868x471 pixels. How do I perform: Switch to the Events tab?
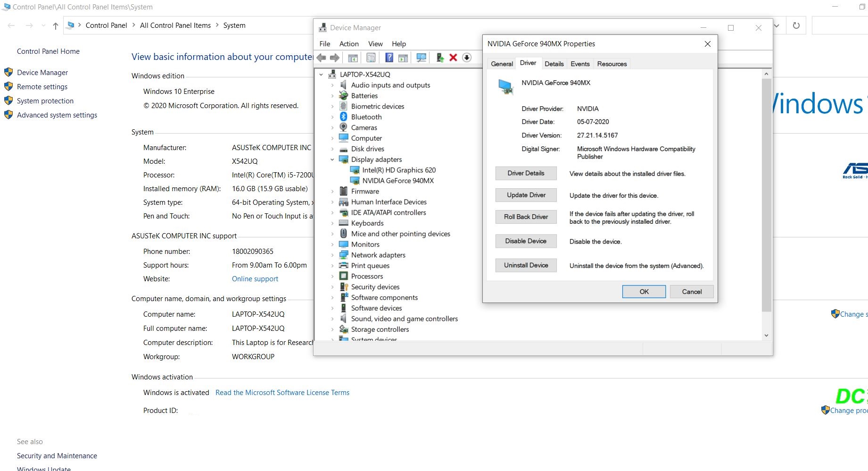point(580,64)
